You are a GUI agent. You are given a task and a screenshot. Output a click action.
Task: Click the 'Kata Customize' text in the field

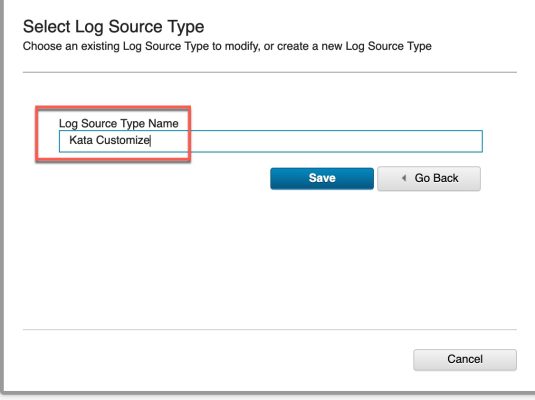click(x=109, y=140)
